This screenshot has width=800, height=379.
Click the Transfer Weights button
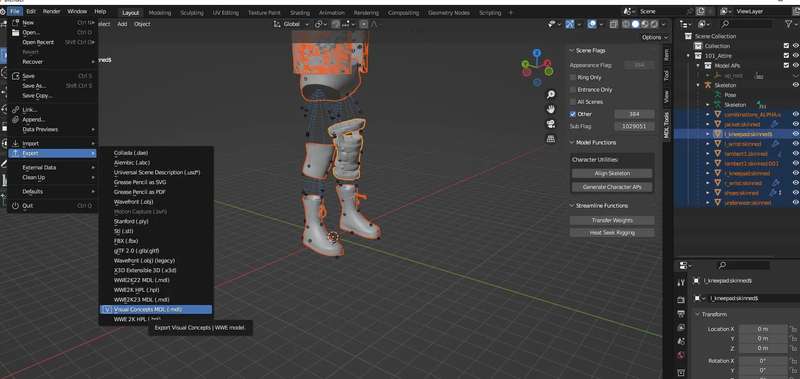click(x=612, y=220)
